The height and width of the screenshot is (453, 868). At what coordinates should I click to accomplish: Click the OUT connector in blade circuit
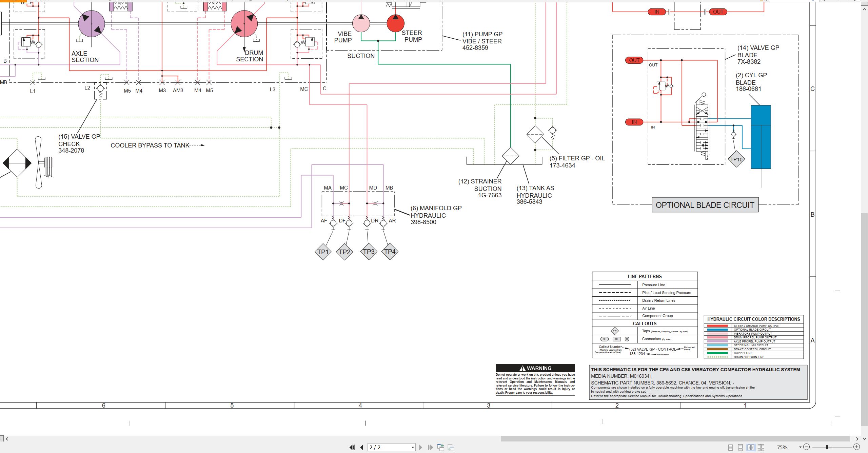point(634,60)
